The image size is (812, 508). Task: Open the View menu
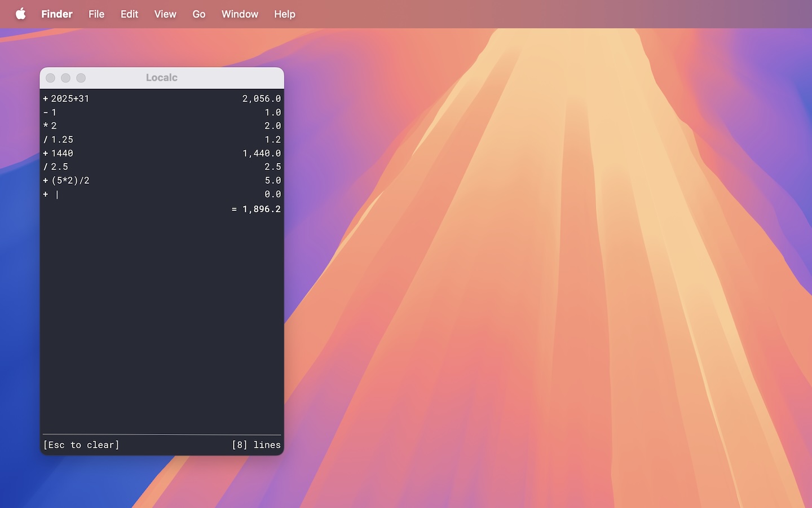[x=165, y=14]
